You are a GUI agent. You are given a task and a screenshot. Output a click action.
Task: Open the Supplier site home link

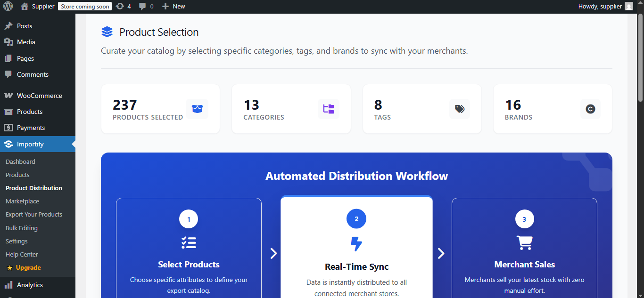[x=37, y=6]
